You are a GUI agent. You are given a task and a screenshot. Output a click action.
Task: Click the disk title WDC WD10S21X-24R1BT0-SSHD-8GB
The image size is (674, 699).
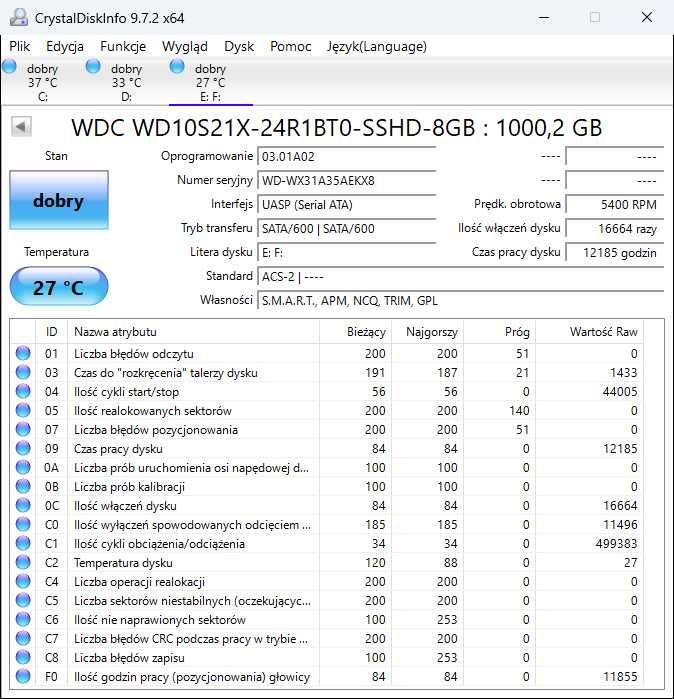pyautogui.click(x=273, y=127)
